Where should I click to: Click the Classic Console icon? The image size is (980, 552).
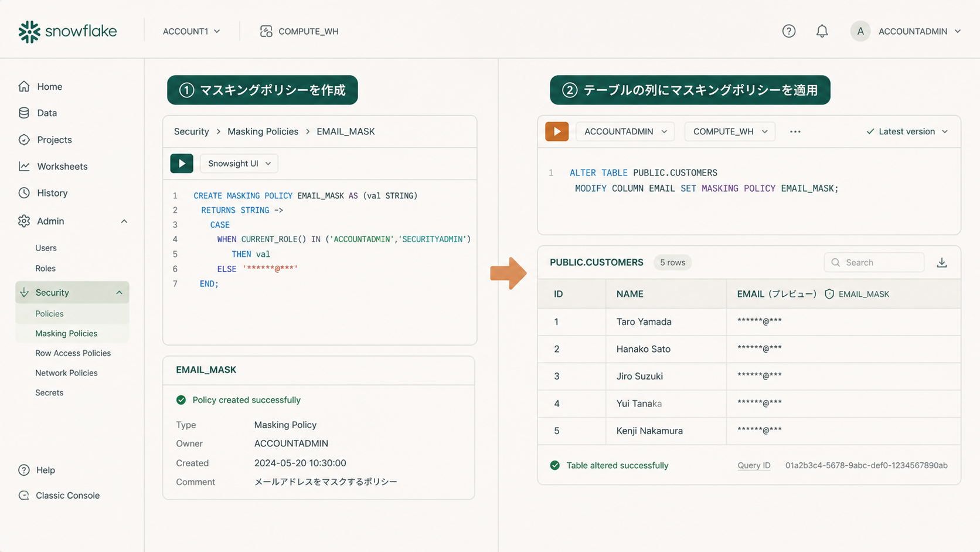click(24, 495)
